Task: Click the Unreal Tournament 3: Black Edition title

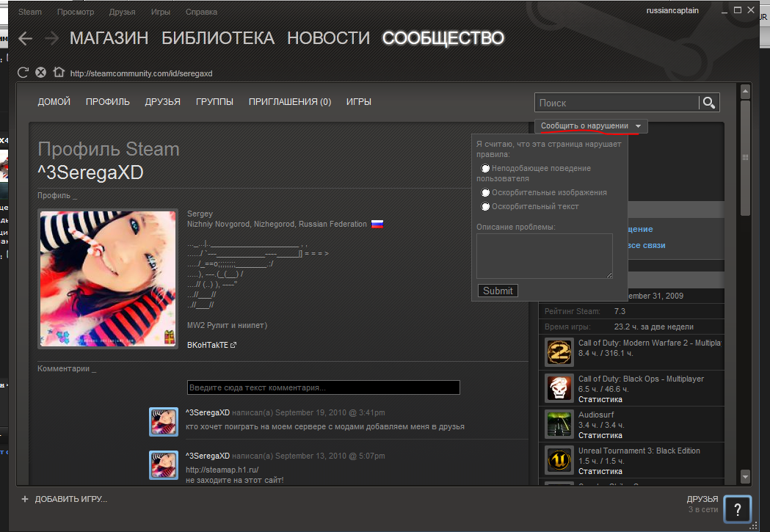Action: pos(639,451)
